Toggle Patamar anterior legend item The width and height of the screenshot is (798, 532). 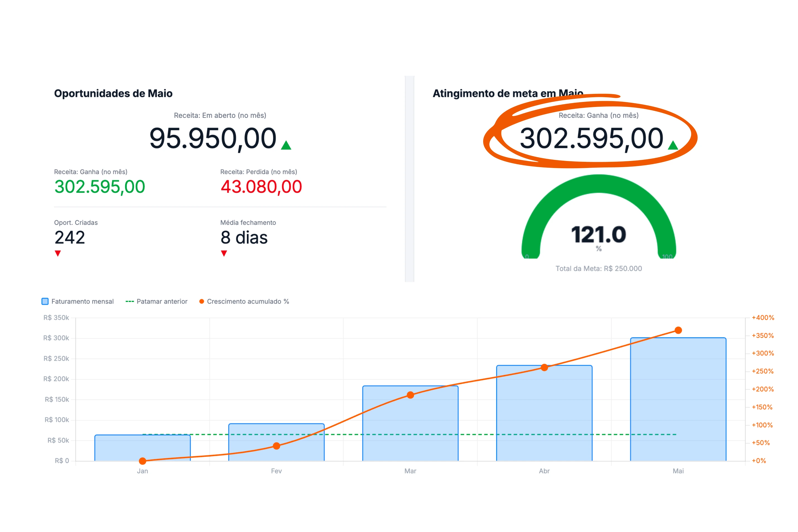point(157,301)
